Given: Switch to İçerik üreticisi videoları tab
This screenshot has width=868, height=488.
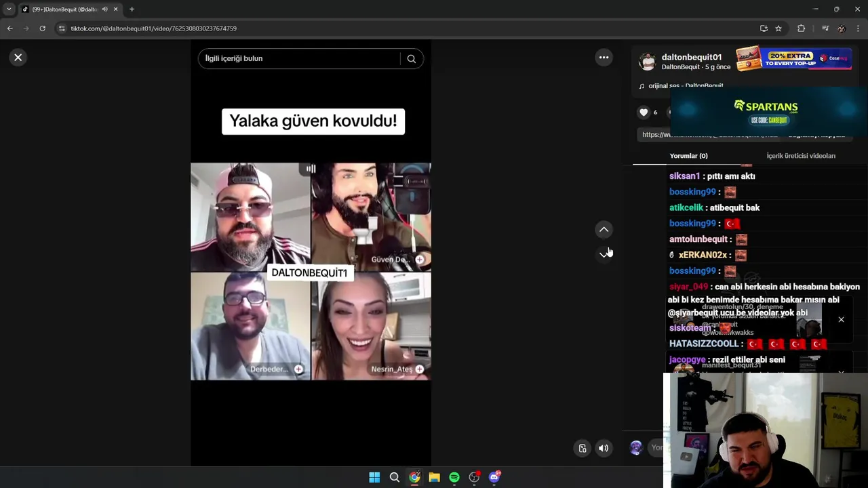Looking at the screenshot, I should tap(800, 156).
